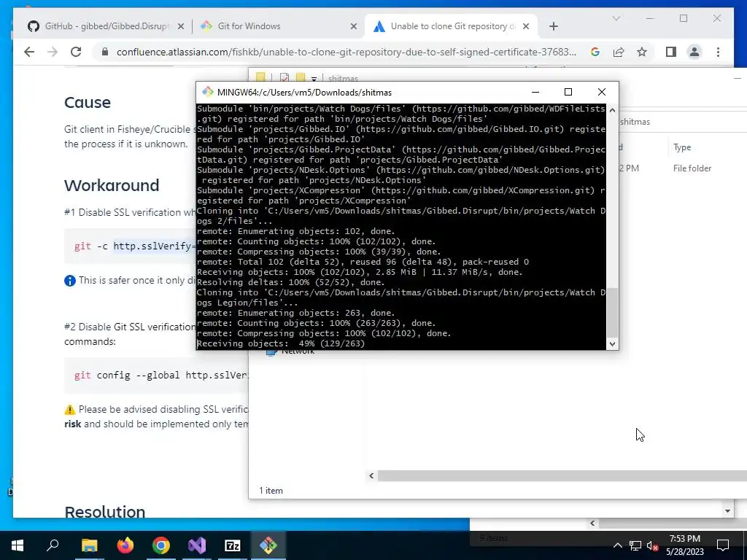This screenshot has width=747, height=560.
Task: Select the Unable to clone Git repository tab
Action: coord(450,26)
